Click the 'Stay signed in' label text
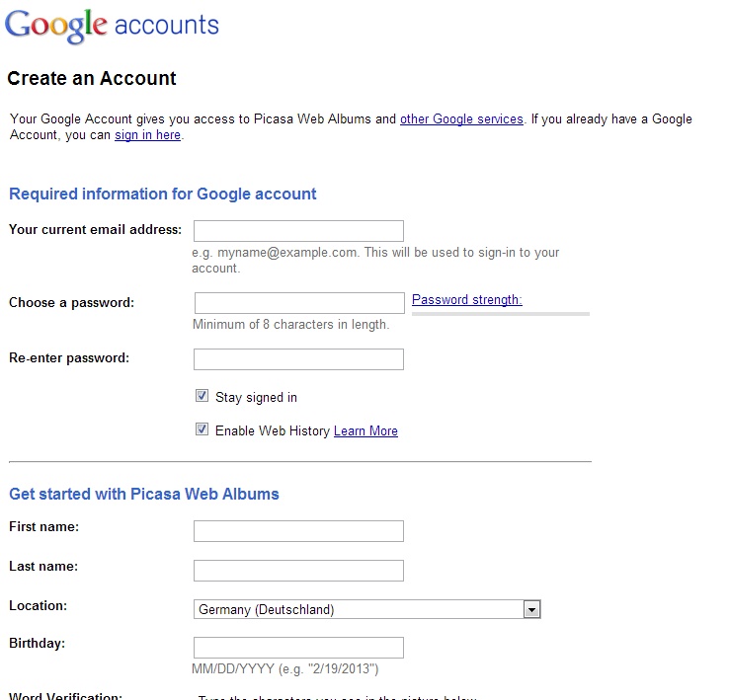Screen dimensions: 729x700 pyautogui.click(x=256, y=398)
